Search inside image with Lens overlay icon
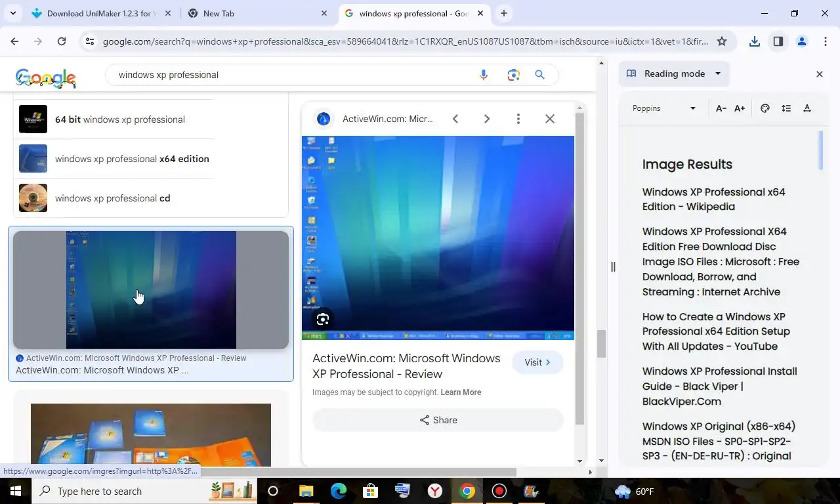The height and width of the screenshot is (504, 840). (322, 320)
